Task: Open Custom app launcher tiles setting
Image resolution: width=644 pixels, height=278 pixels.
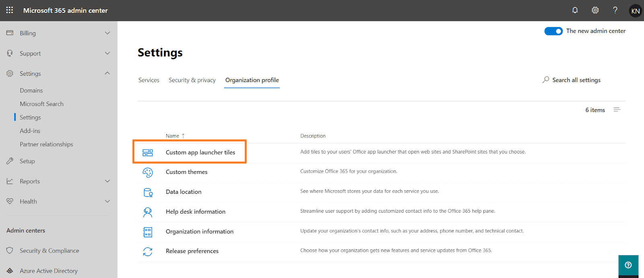Action: pyautogui.click(x=200, y=152)
